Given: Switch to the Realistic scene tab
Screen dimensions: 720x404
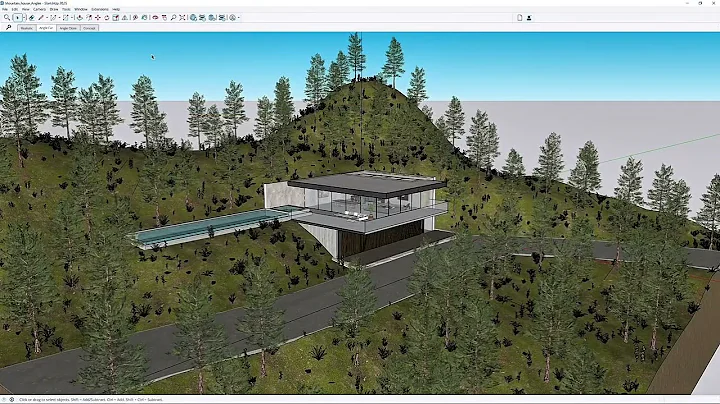Looking at the screenshot, I should 27,28.
